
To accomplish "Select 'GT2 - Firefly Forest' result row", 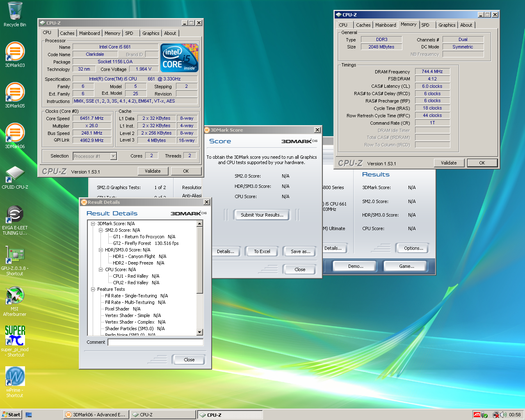I will pos(146,243).
